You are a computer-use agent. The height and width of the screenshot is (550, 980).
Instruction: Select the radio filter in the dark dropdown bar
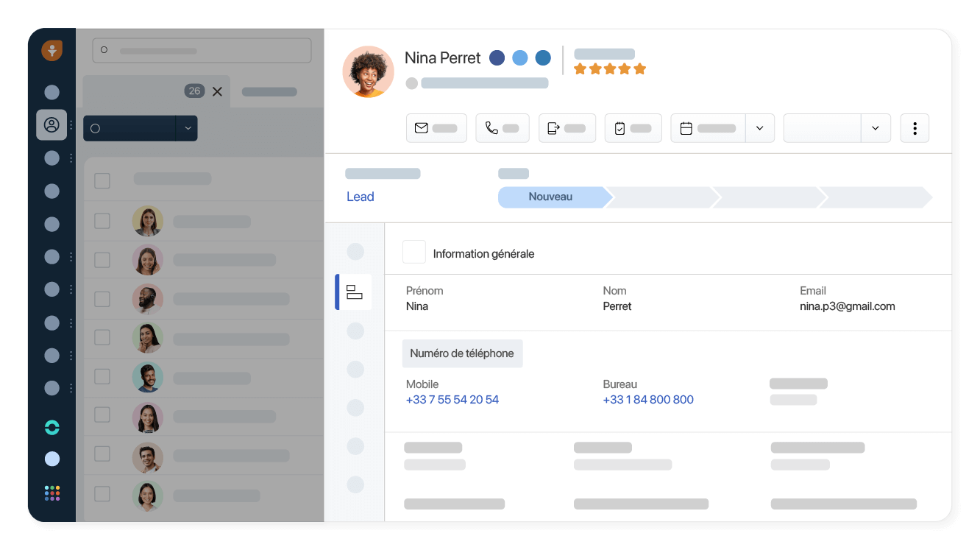click(96, 128)
